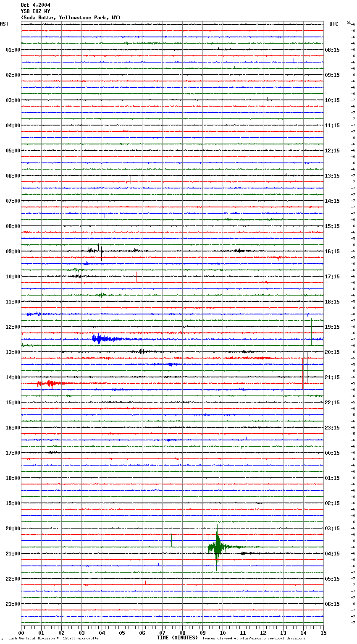Click "Each Vertical Division = 125.00 microvolts" note
357x644 pixels.
[x=53, y=638]
